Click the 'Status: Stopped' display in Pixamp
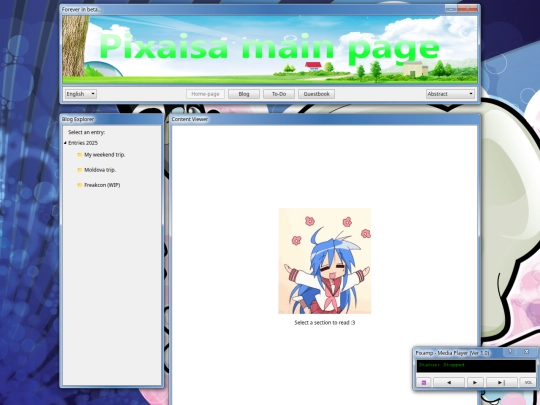The height and width of the screenshot is (405, 540). click(x=476, y=366)
